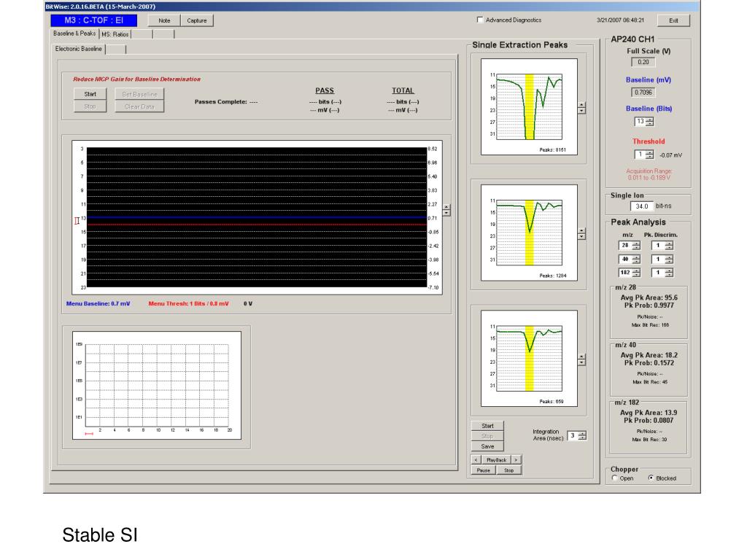Step playback backward with < button
The image size is (747, 560).
pyautogui.click(x=476, y=460)
